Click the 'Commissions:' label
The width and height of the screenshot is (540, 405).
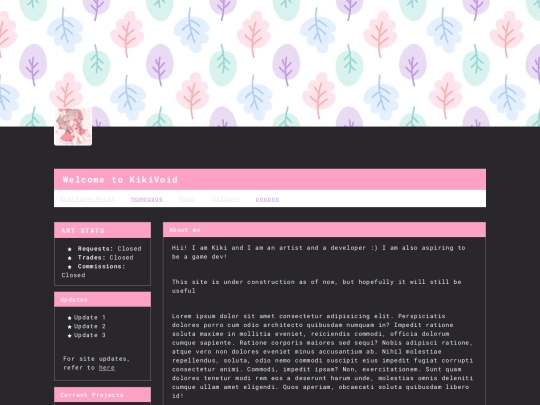101,266
